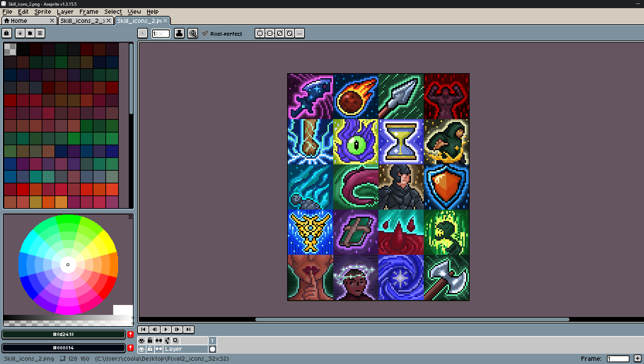Go to the previous frame

point(155,329)
